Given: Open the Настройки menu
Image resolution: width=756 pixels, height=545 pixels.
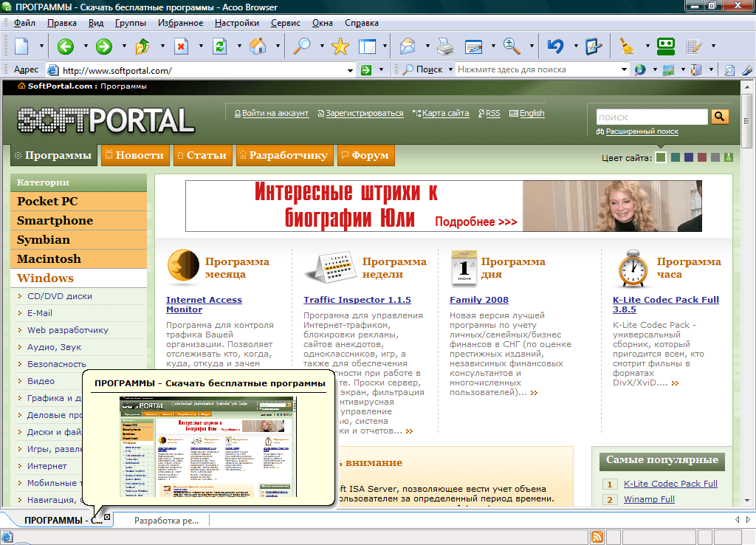Looking at the screenshot, I should coord(237,23).
